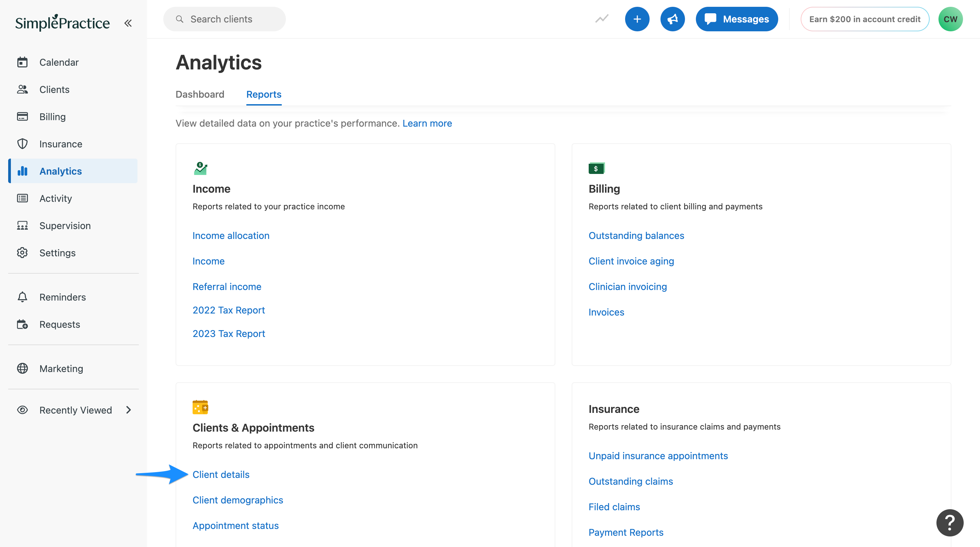Open the Client demographics report
The width and height of the screenshot is (980, 547).
point(238,500)
